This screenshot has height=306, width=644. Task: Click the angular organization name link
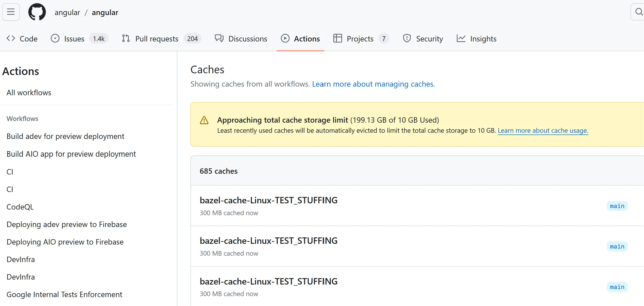67,12
